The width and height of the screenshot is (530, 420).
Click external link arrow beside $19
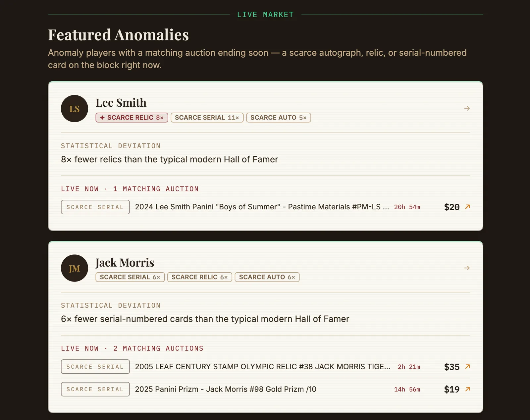tap(467, 389)
